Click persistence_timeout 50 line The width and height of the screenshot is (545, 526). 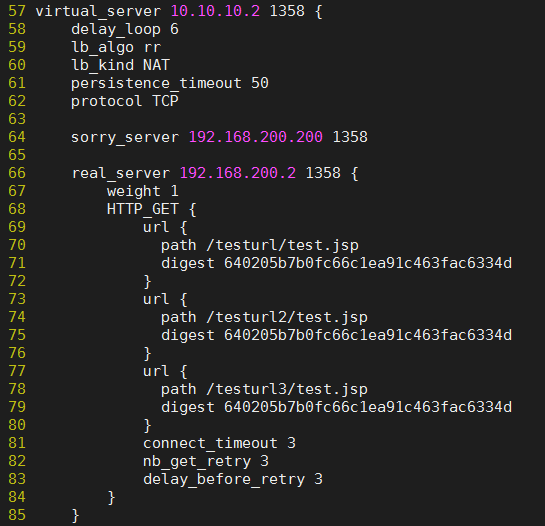coord(170,83)
